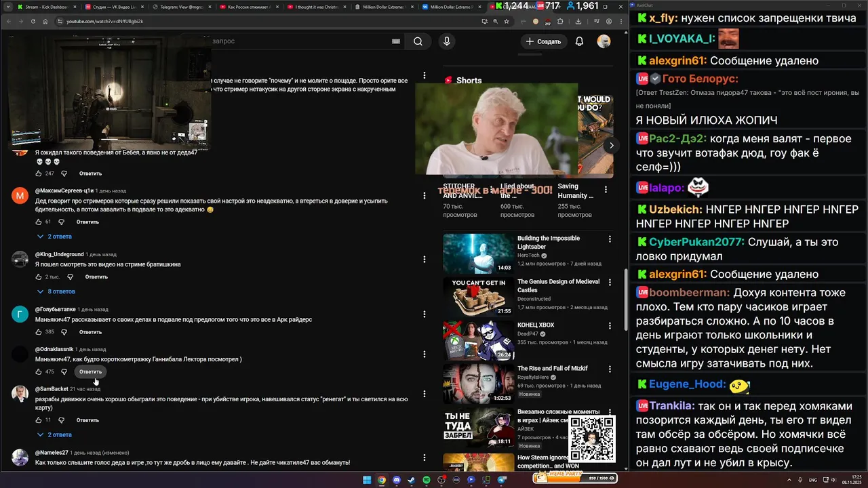Expand 2 replies under @МаксимСергеев-ц1и comment

tap(54, 237)
